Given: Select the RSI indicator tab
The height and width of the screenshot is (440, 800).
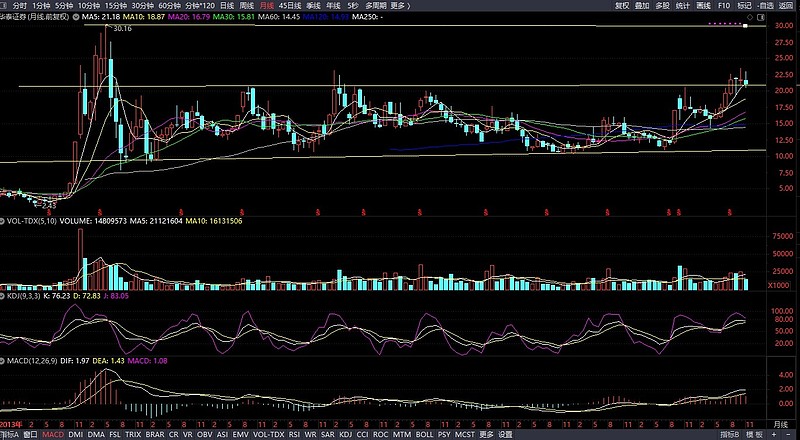Looking at the screenshot, I should pos(295,435).
